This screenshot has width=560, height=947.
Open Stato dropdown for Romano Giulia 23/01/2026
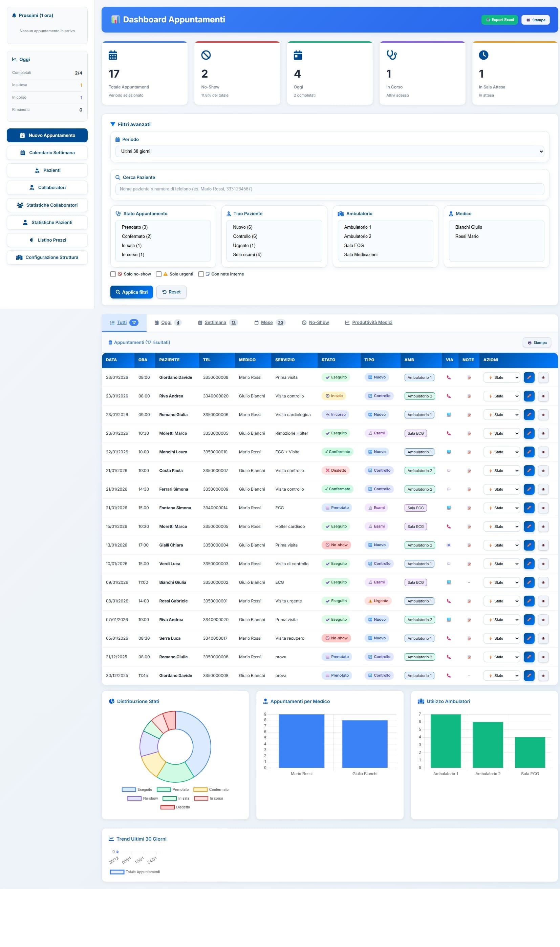click(501, 415)
